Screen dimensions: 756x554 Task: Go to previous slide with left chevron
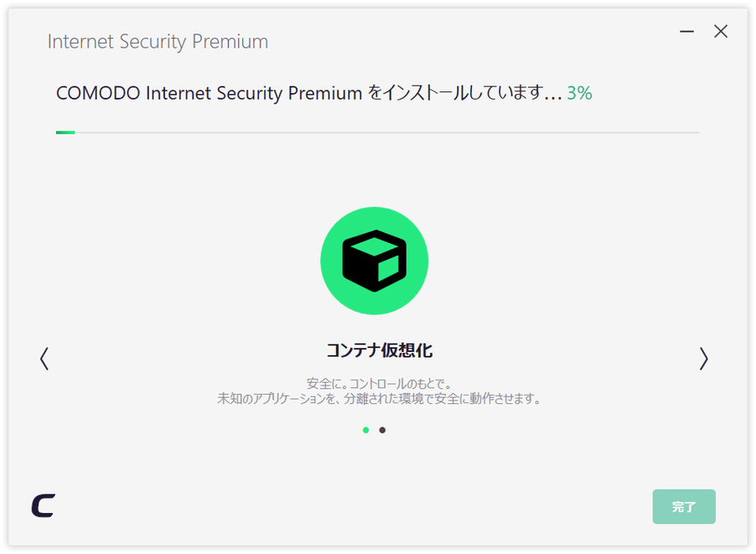coord(44,359)
